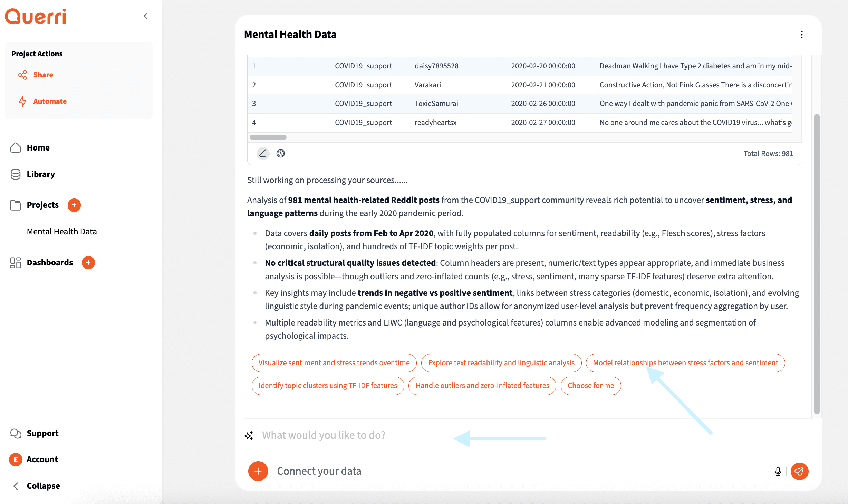Screen dimensions: 848x504
Task: Choose 'Handle outliers and zero-inflated features' suggestion
Action: (482, 386)
